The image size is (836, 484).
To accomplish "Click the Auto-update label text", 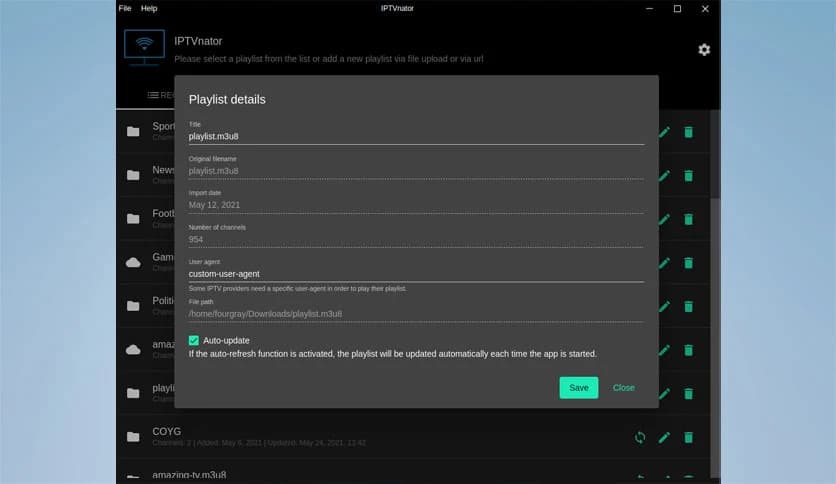I will (x=226, y=340).
